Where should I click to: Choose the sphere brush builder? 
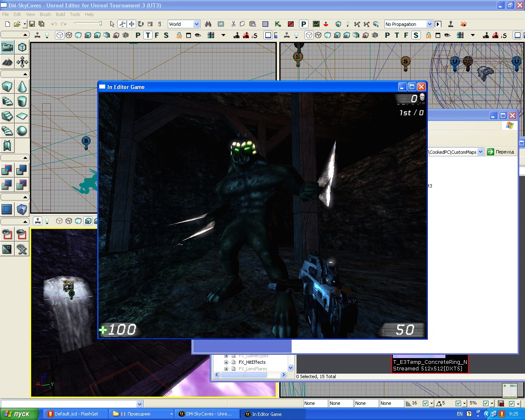tap(22, 131)
